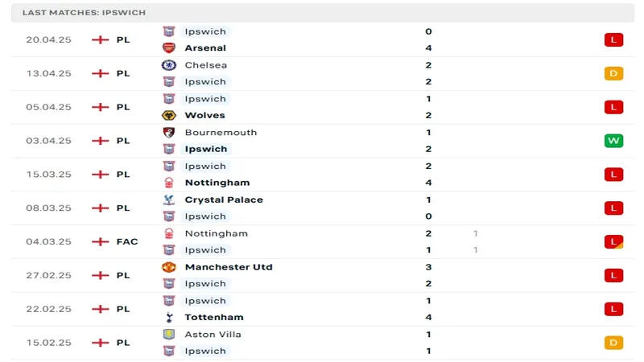Click the D badge for Chelsea match
644x362 pixels.
point(613,73)
